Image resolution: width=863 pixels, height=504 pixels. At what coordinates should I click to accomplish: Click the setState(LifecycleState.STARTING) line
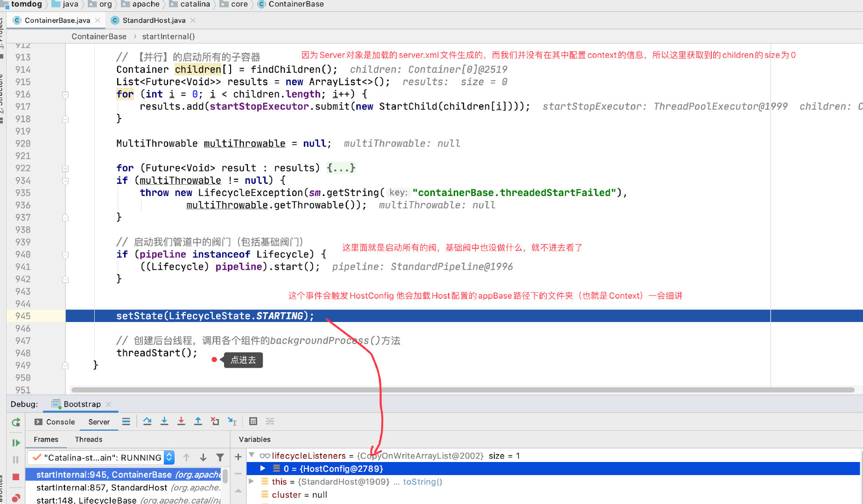(x=215, y=316)
